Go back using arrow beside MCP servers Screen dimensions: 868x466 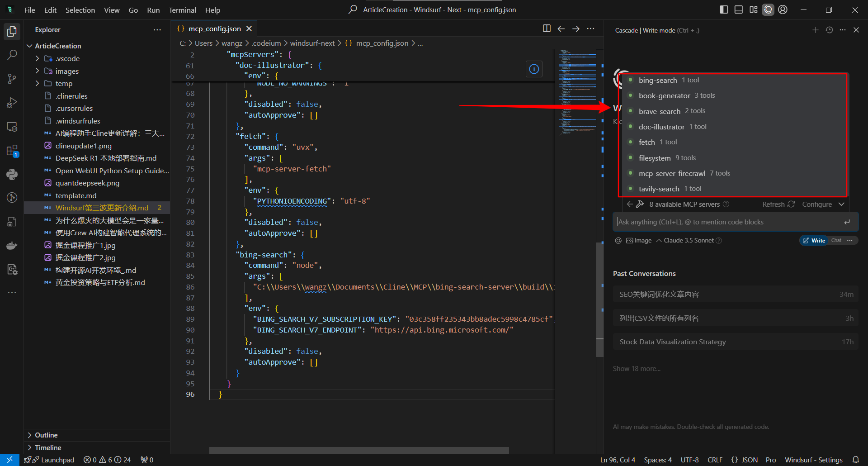pos(630,204)
